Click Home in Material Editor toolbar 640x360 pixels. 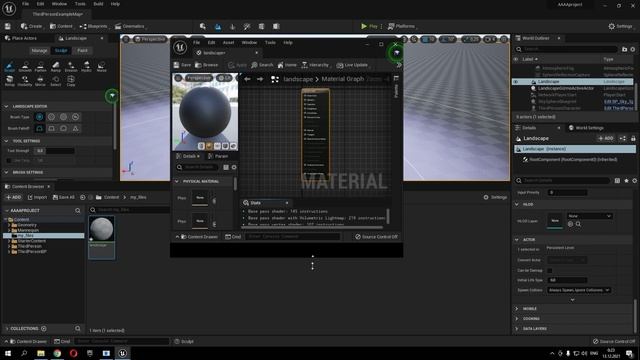pyautogui.click(x=287, y=65)
